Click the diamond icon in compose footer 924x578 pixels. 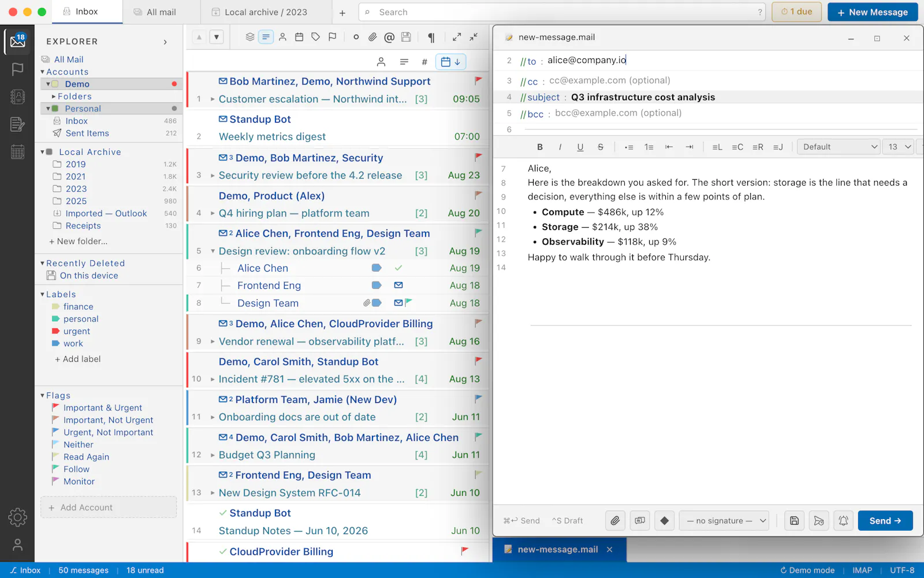(665, 521)
